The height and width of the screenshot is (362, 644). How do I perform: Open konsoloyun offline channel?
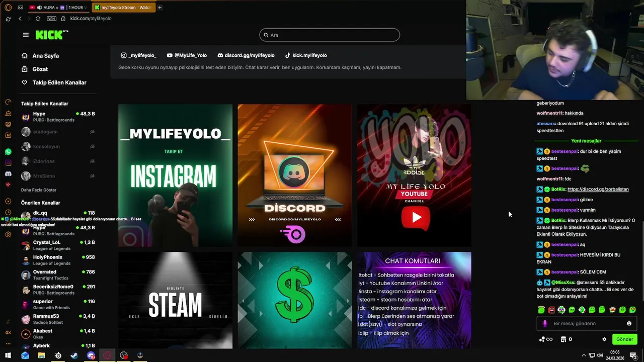point(58,146)
